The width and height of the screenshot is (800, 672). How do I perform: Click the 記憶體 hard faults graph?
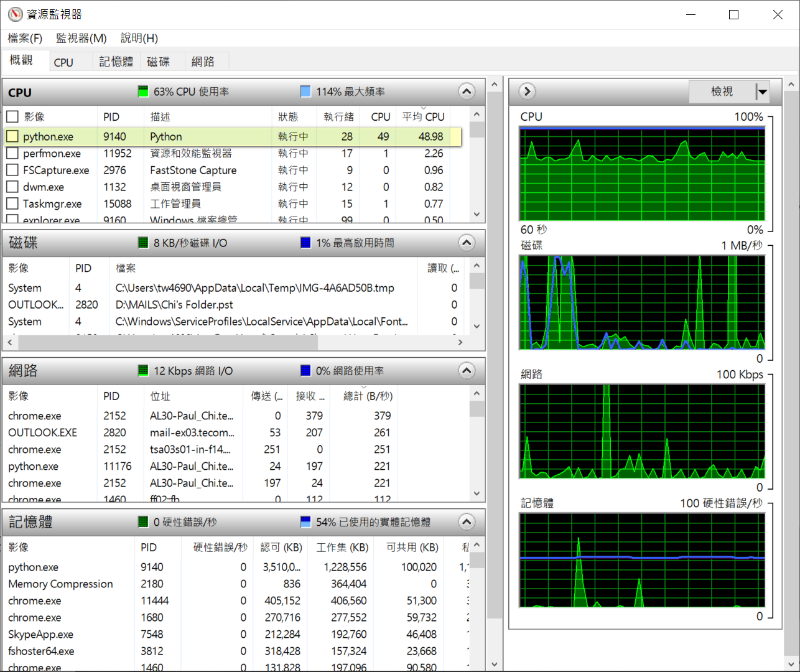point(643,560)
